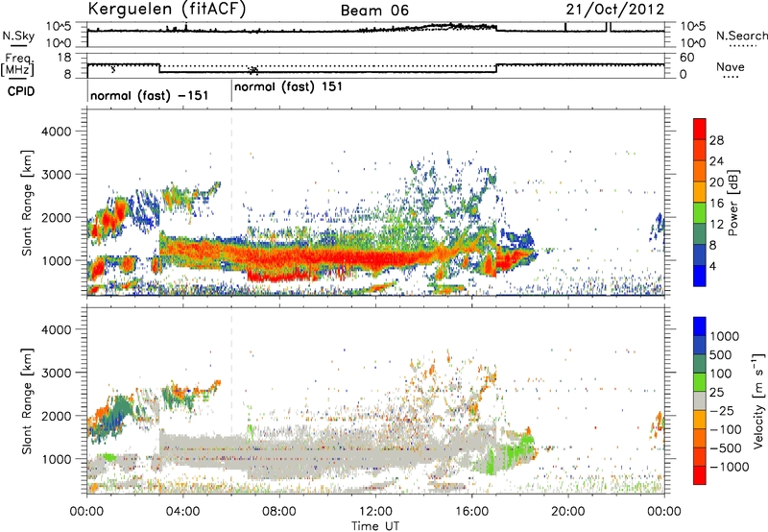768x532 pixels.
Task: Click the solid line sample under "N.Sky"
Action: tap(18, 46)
